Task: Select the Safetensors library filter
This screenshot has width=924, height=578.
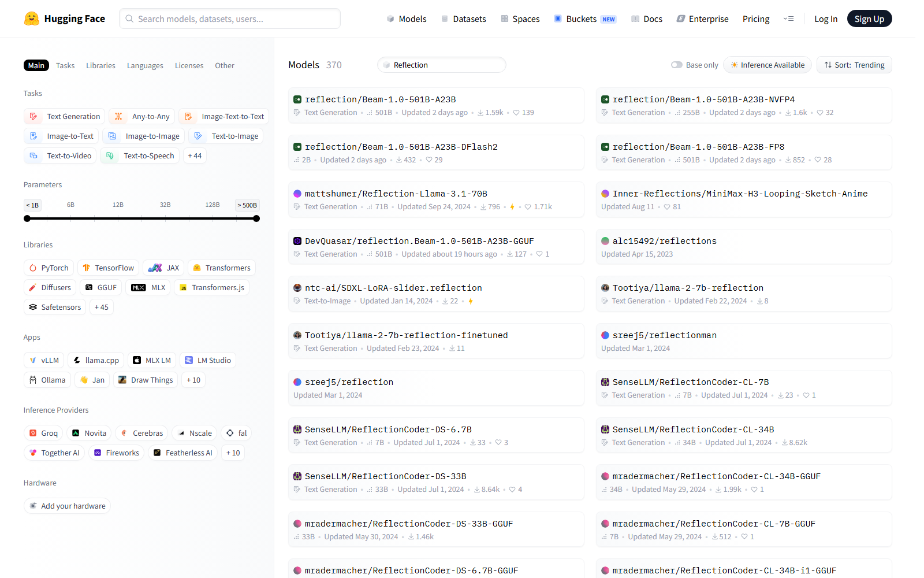Action: [x=55, y=307]
